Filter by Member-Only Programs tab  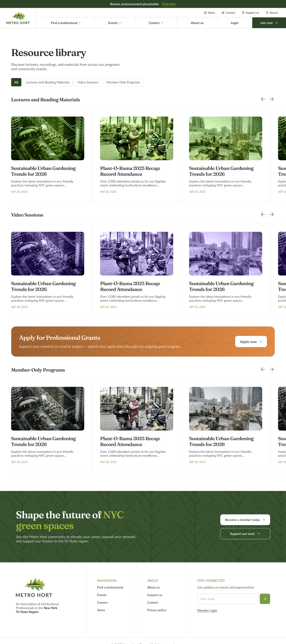pyautogui.click(x=123, y=82)
